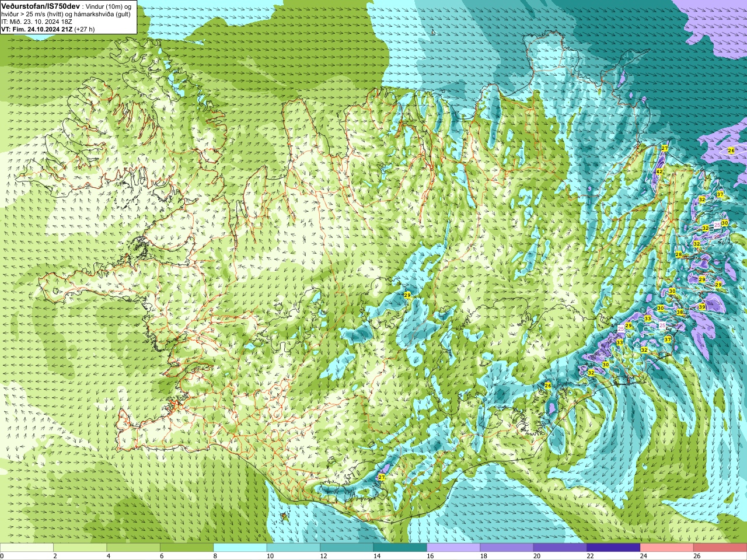Click the legend tick number 0
This screenshot has height=560, width=747.
click(2, 556)
